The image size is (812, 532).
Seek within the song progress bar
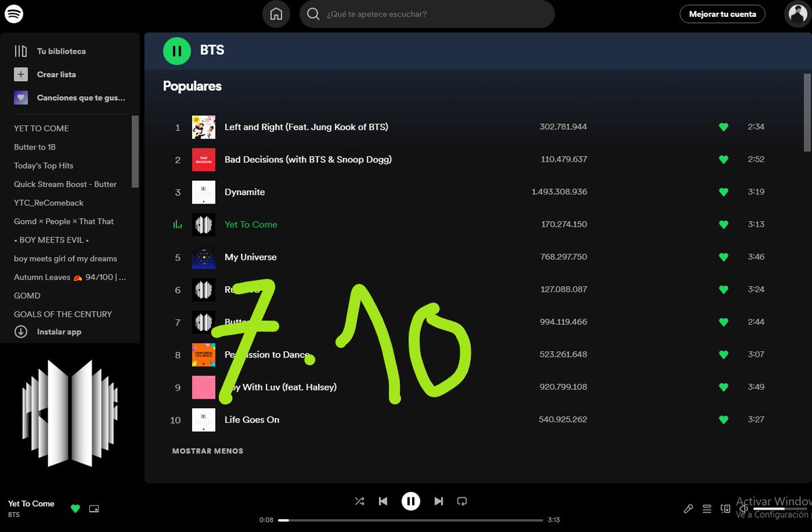click(x=411, y=520)
